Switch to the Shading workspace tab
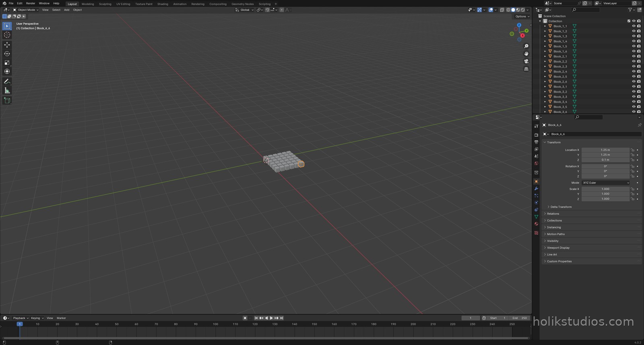This screenshot has height=345, width=644. pos(163,4)
